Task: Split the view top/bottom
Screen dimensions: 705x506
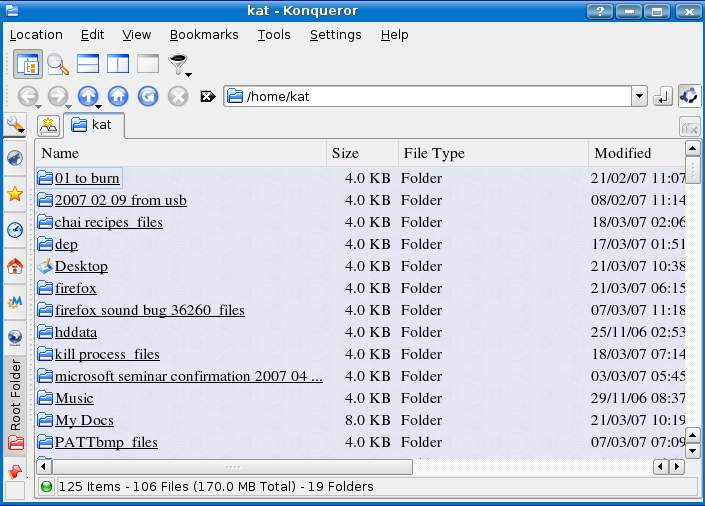Action: [88, 64]
